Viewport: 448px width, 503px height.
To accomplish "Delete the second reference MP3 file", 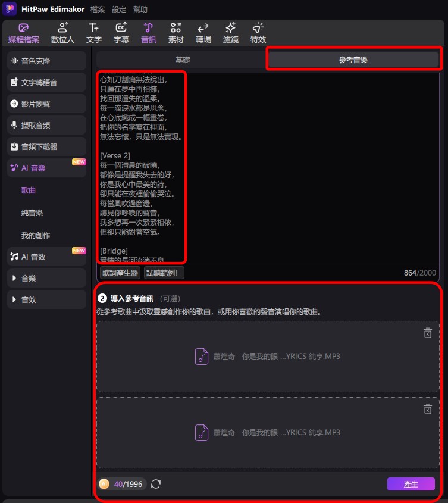I will [428, 409].
